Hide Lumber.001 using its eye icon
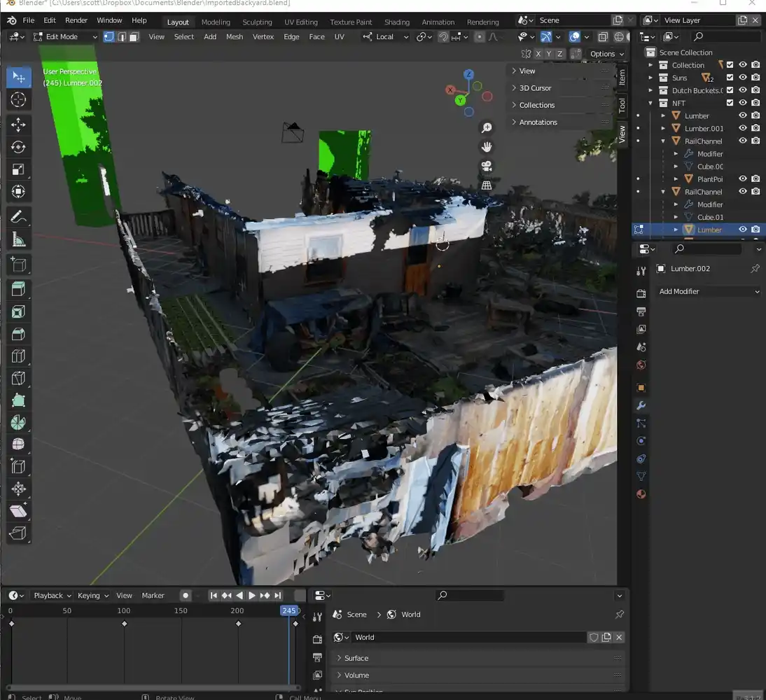Image resolution: width=766 pixels, height=700 pixels. [743, 128]
